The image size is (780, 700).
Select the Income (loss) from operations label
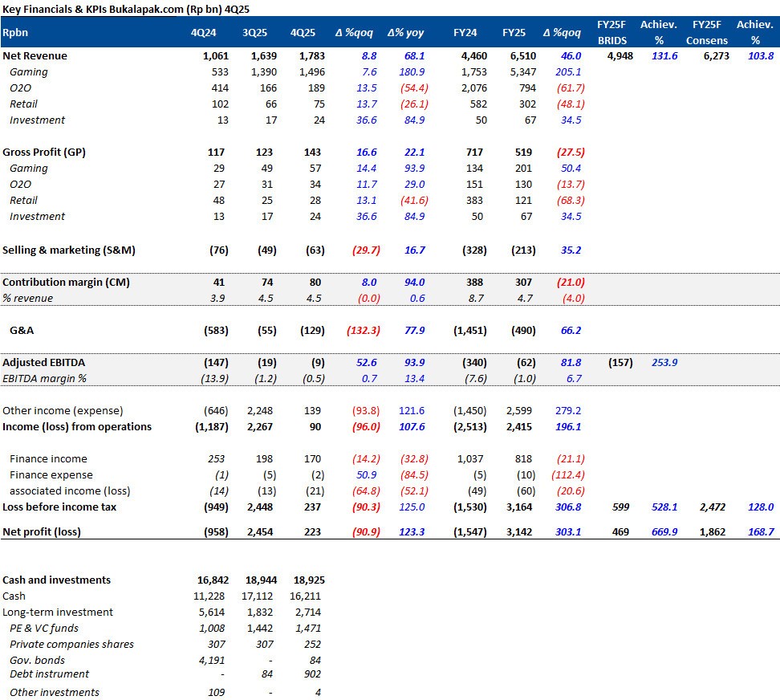tap(77, 427)
